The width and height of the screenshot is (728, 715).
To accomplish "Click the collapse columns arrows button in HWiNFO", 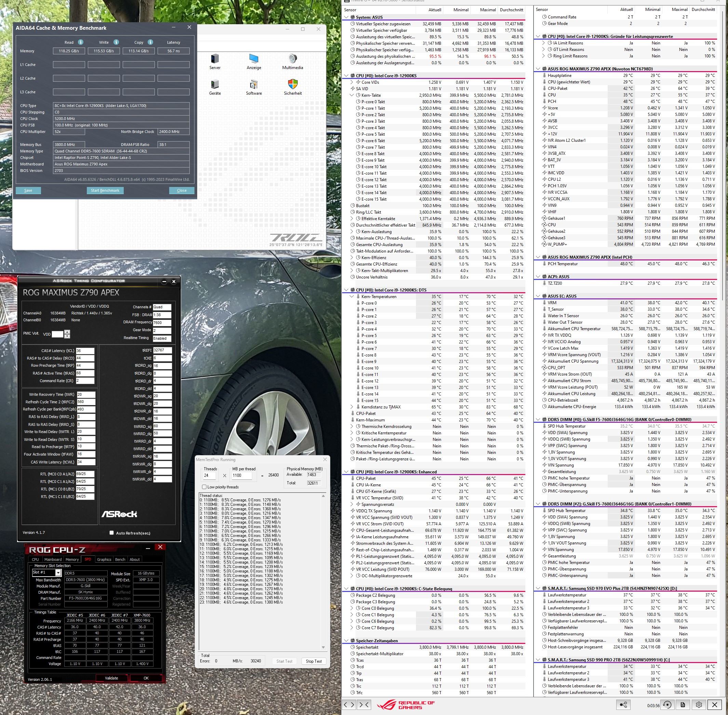I will (x=364, y=704).
